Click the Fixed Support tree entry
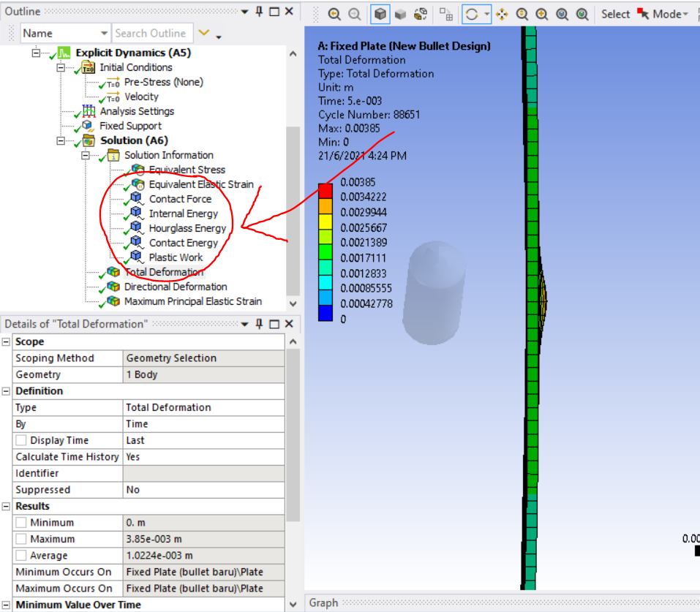The image size is (700, 612). (x=130, y=126)
